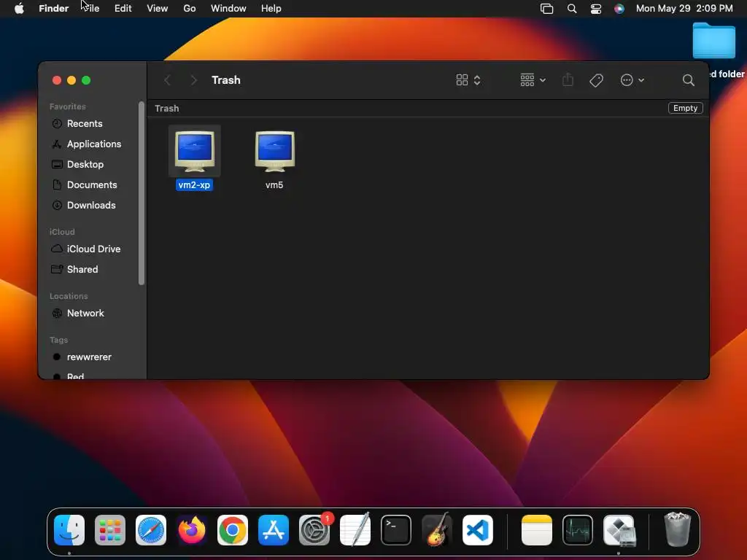Open the Edit menu

tap(123, 9)
